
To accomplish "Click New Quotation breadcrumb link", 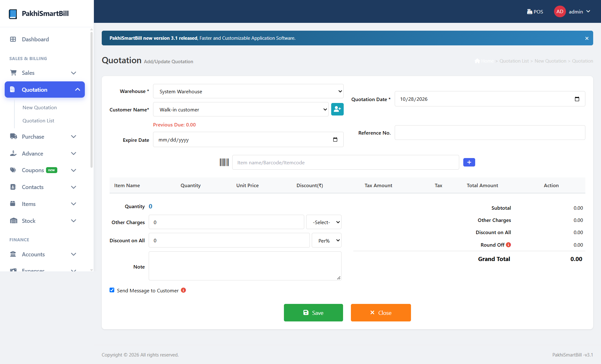I will (550, 61).
